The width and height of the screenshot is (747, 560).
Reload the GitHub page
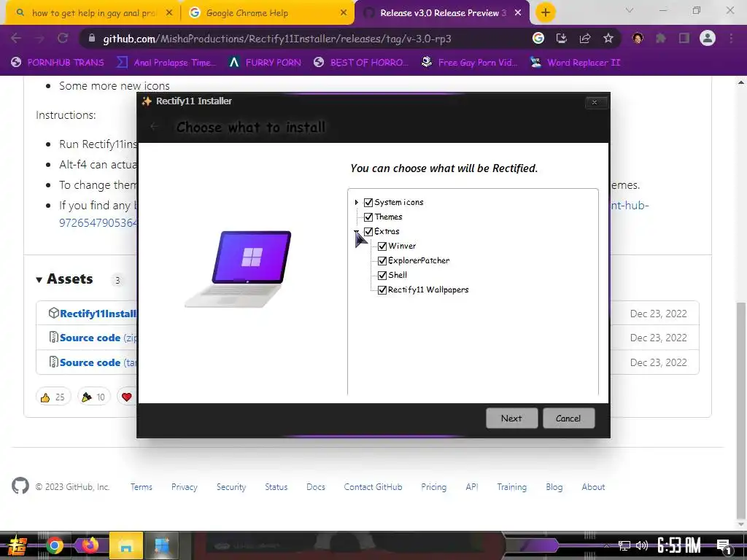pyautogui.click(x=63, y=38)
